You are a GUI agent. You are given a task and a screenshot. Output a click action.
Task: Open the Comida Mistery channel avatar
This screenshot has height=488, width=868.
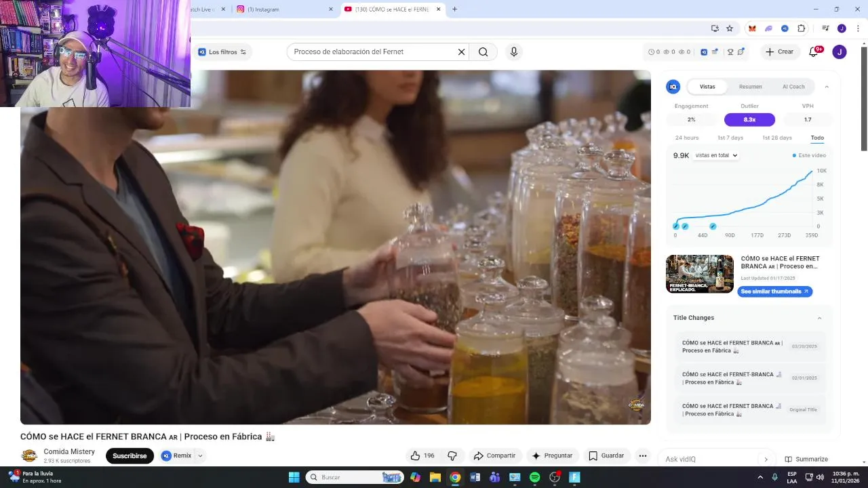pos(29,455)
